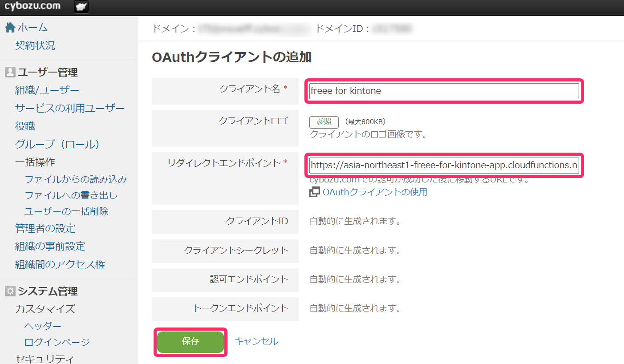The width and height of the screenshot is (624, 364).
Task: Focus the リダイレクトエンドポイント URL field
Action: tap(444, 165)
